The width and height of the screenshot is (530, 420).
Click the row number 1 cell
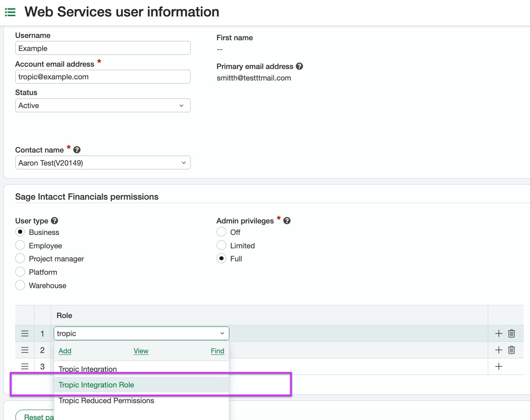(42, 333)
